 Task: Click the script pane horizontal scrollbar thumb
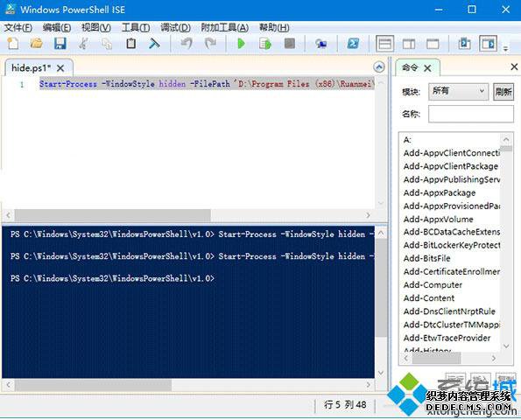(113, 215)
